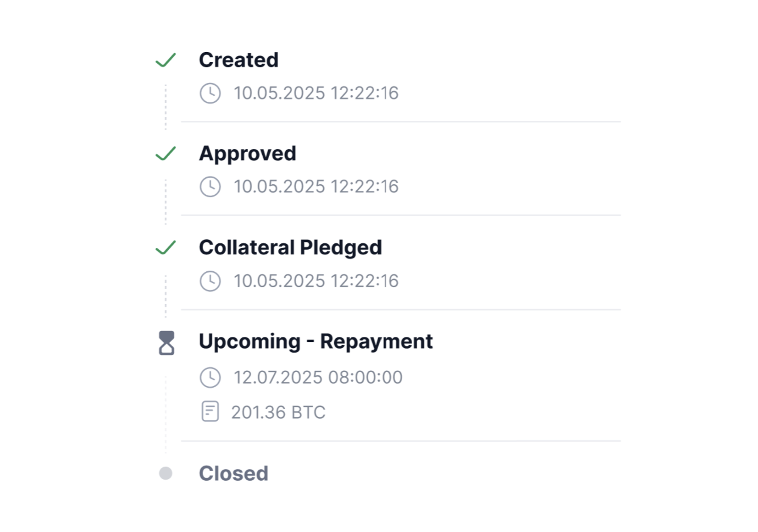Select the Created step title
Screen dimensions: 758x532
(238, 60)
